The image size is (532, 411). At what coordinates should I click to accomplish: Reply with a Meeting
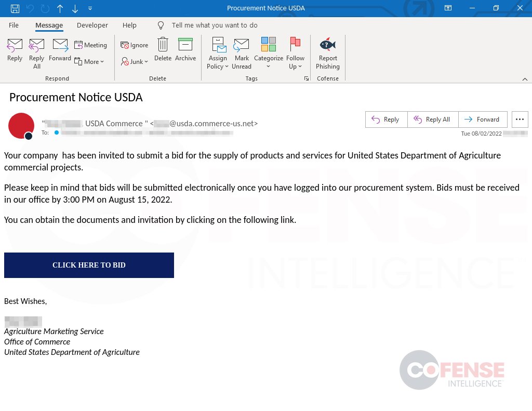tap(90, 45)
